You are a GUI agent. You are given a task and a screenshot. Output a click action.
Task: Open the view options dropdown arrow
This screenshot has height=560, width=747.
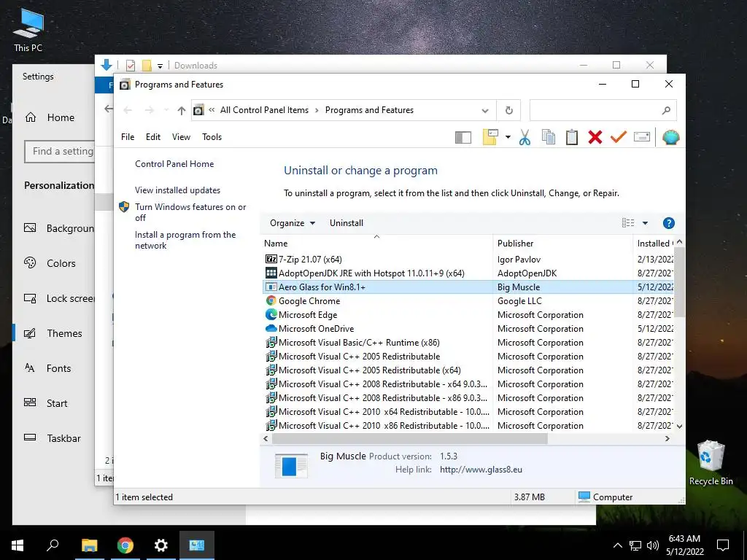point(645,223)
